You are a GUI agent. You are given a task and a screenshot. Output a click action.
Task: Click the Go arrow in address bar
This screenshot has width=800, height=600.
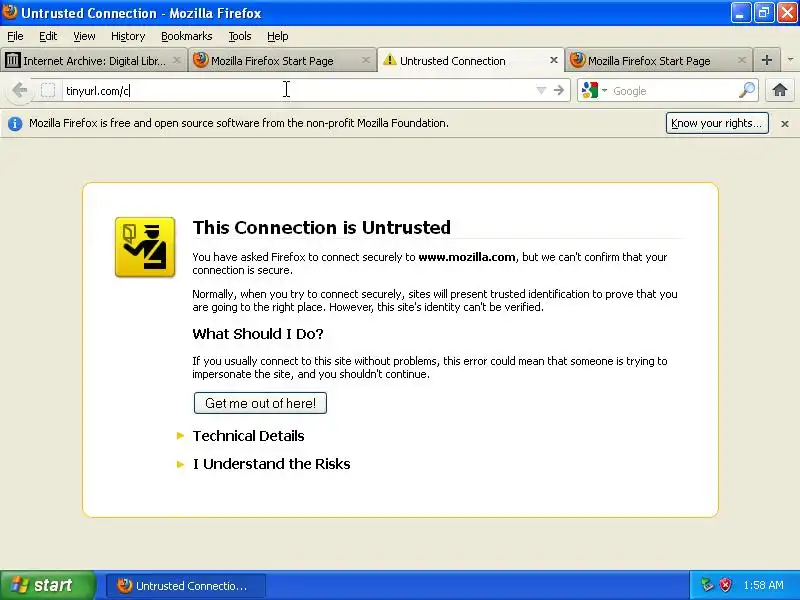559,90
